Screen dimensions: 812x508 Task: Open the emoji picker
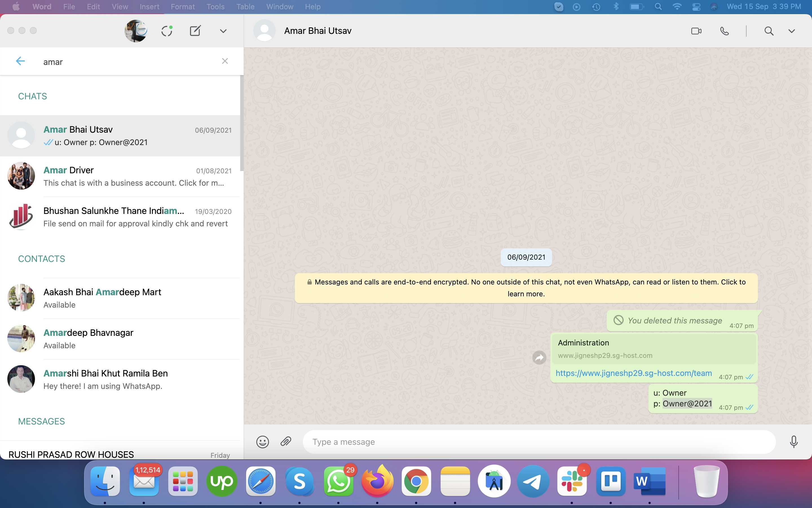pos(262,442)
